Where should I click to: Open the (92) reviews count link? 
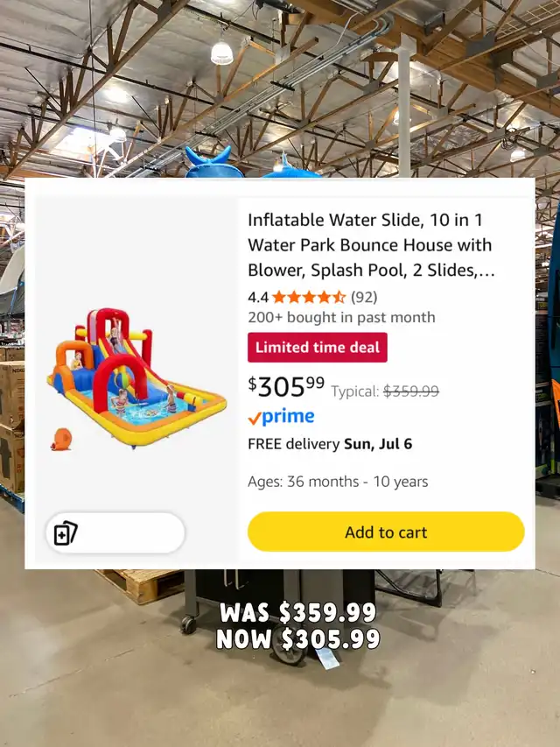click(364, 297)
